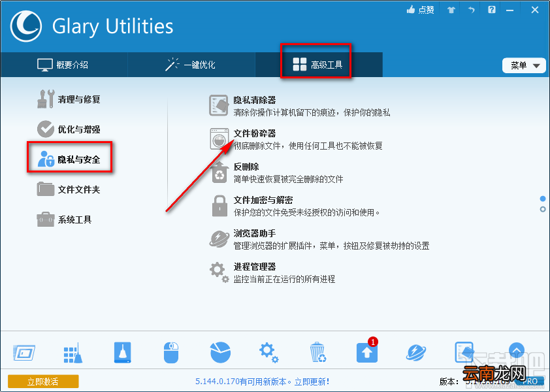Click the trash bin uninstall icon in toolbar
The image size is (550, 392).
[318, 352]
